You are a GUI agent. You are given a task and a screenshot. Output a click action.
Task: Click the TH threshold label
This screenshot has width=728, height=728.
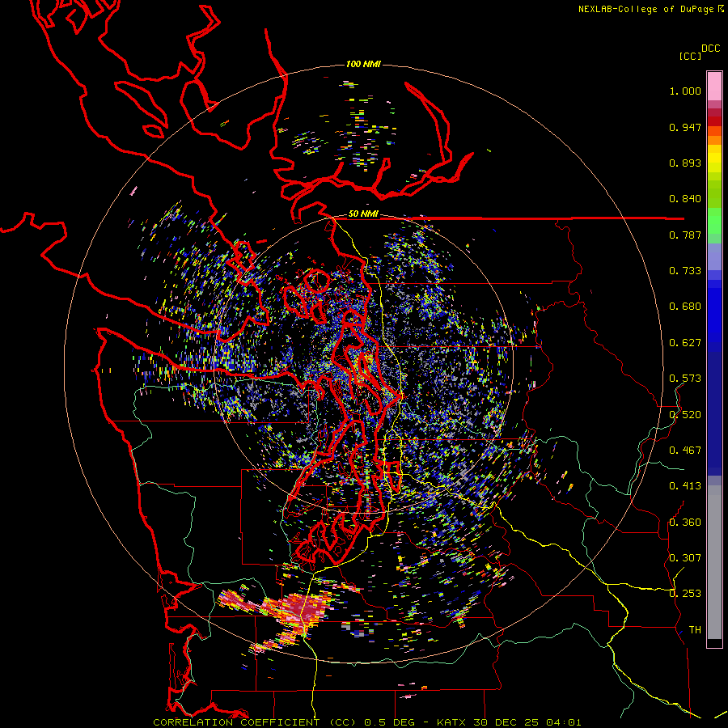695,630
